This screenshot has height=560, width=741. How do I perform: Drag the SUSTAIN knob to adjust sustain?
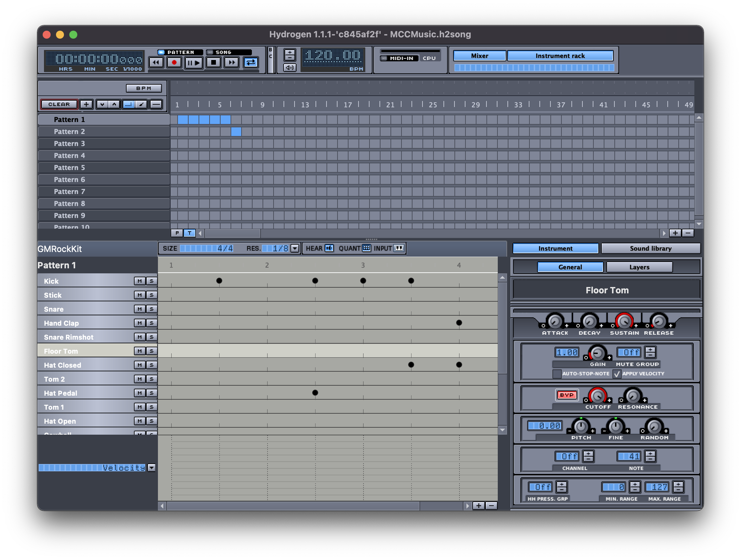point(622,322)
